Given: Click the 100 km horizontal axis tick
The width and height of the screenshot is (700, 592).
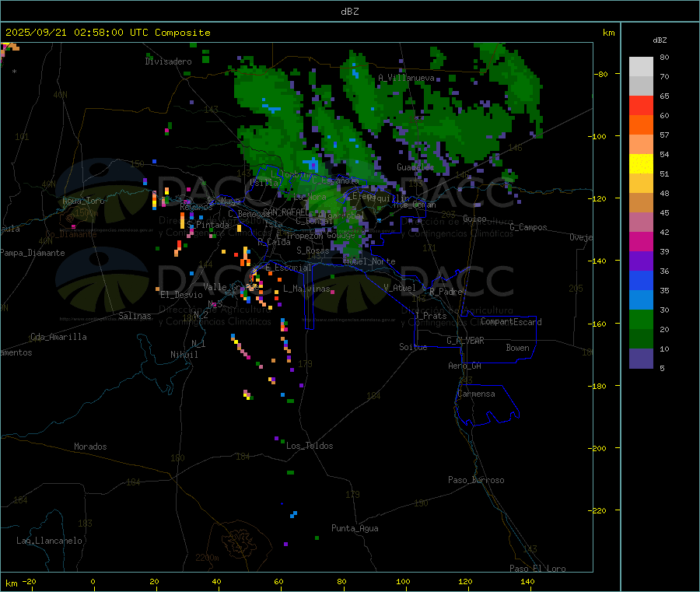Looking at the screenshot, I should tap(403, 581).
